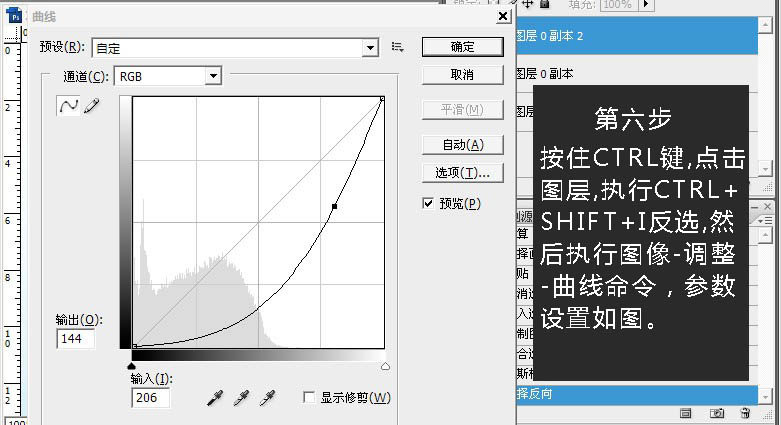
Task: Select the top-right curve endpoint
Action: tap(382, 99)
